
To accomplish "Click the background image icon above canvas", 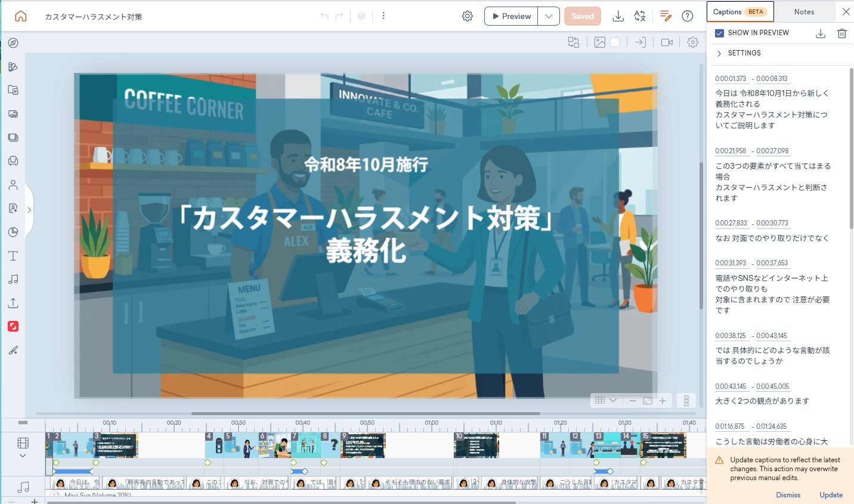I will coord(600,42).
